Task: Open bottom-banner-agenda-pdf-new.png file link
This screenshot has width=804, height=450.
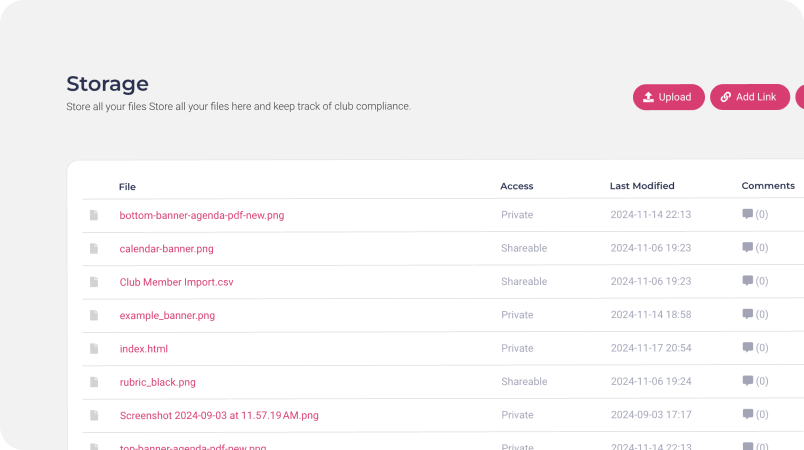Action: 202,215
